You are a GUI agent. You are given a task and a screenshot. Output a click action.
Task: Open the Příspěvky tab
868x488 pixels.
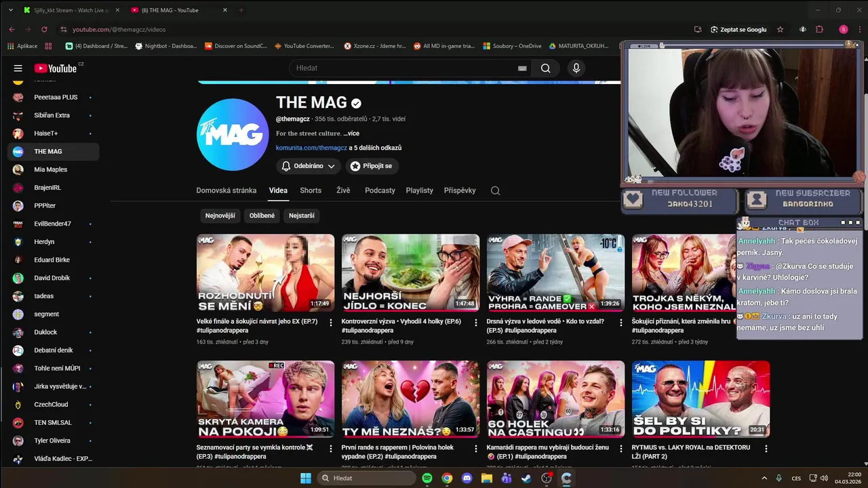460,190
